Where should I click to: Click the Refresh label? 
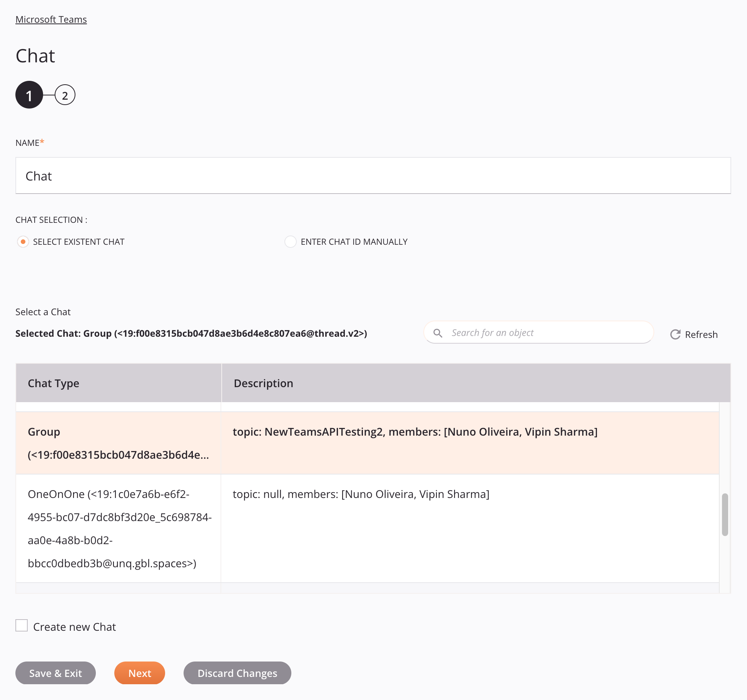tap(701, 334)
